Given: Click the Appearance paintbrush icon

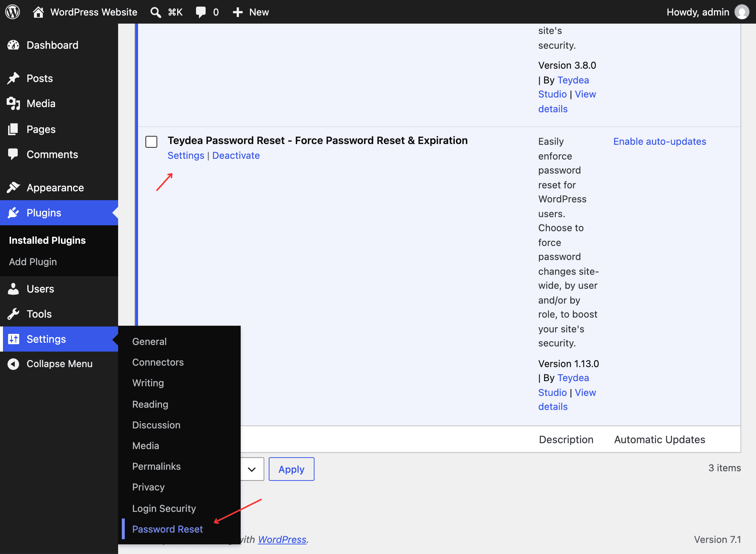Looking at the screenshot, I should pos(13,188).
